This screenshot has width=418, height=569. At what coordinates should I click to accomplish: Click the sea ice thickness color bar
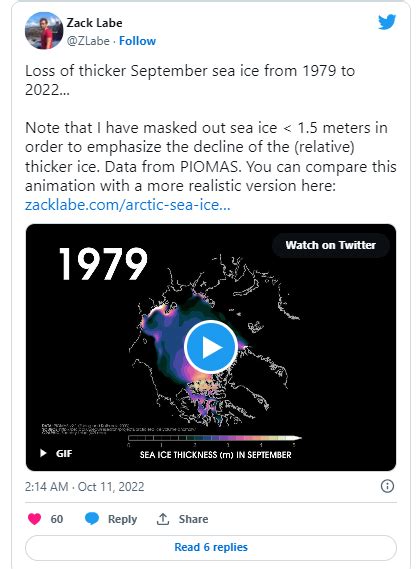tap(215, 438)
